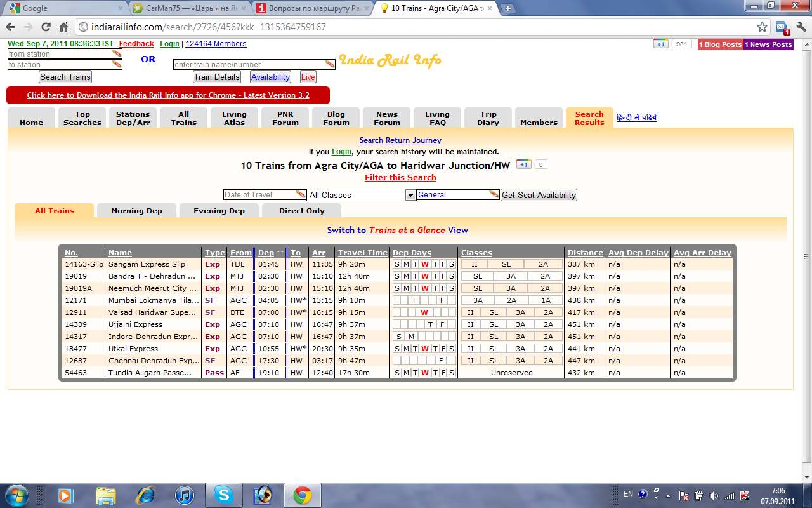
Task: Follow the Filter this Search link
Action: point(400,178)
